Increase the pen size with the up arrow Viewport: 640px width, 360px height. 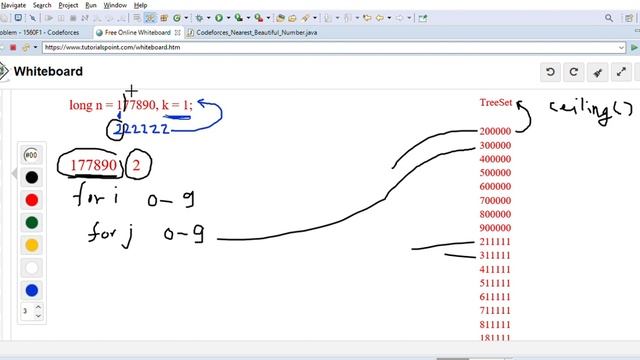point(38,307)
